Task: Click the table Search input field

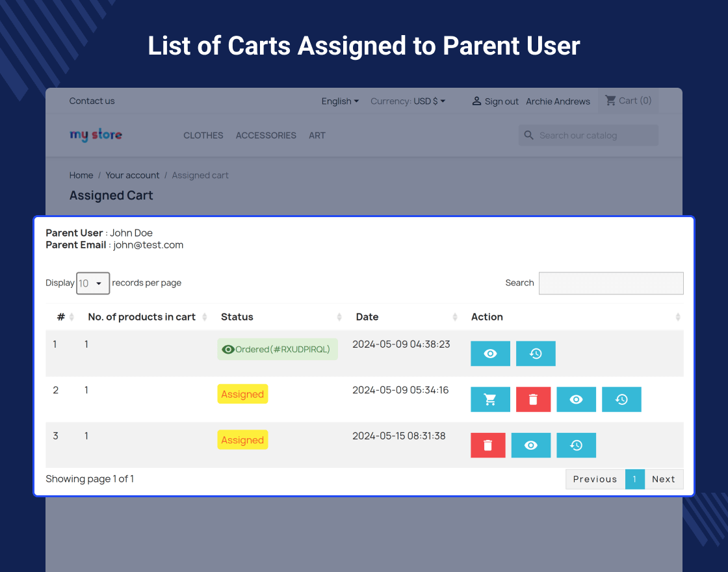Action: [x=611, y=283]
